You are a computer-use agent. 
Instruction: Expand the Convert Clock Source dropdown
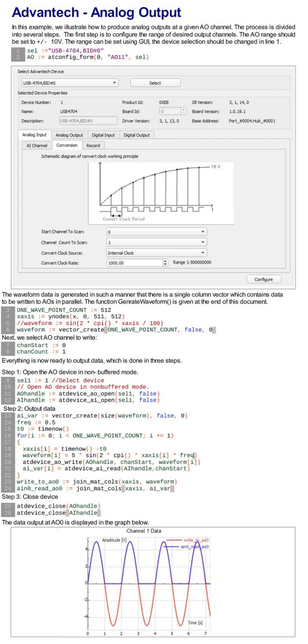pyautogui.click(x=156, y=253)
